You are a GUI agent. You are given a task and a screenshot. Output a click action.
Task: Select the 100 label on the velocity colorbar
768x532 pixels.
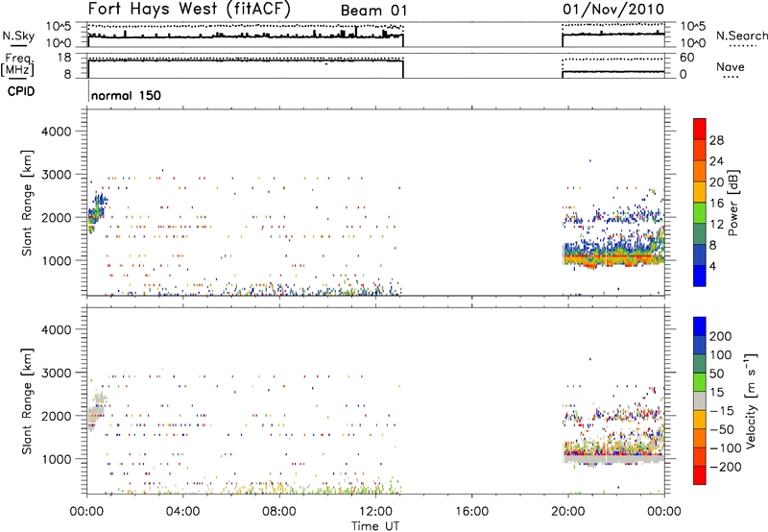pyautogui.click(x=721, y=355)
